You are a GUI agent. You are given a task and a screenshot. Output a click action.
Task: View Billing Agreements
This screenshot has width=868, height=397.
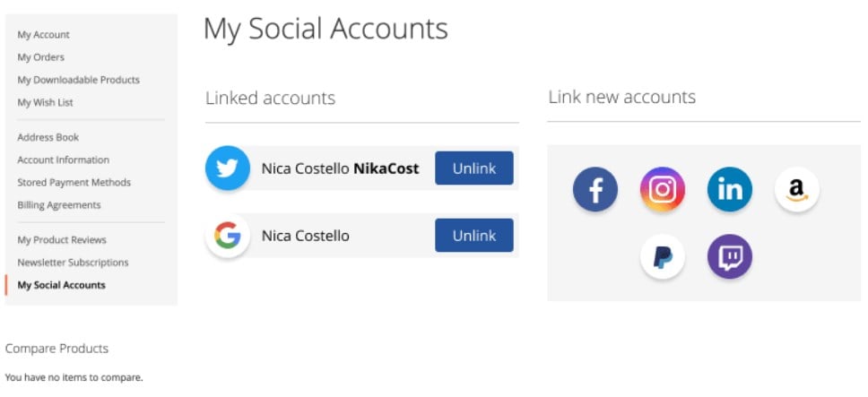click(x=58, y=206)
